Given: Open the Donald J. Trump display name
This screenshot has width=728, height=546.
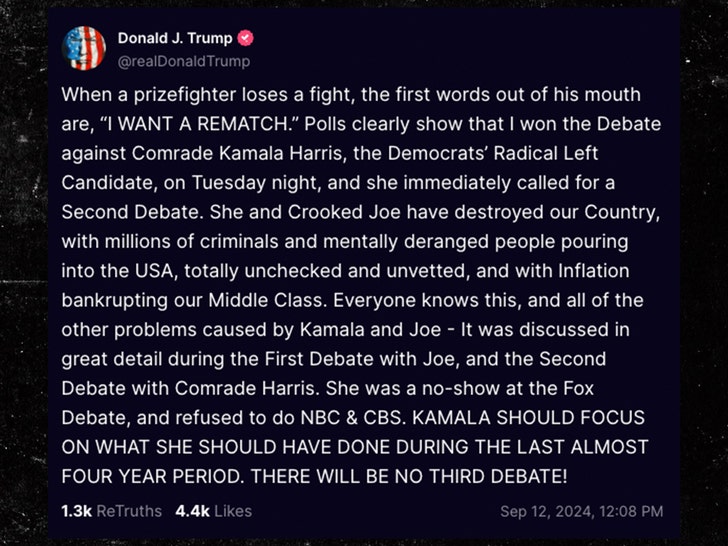Looking at the screenshot, I should pyautogui.click(x=174, y=39).
